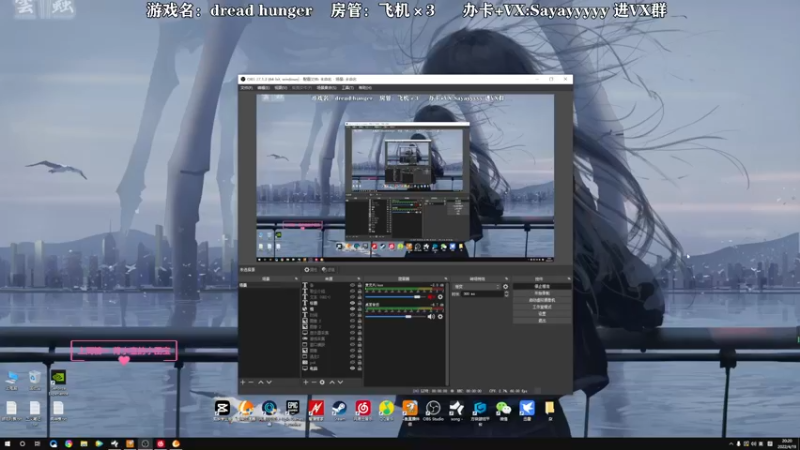800x450 pixels.
Task: Open the Fade transition type dropdown
Action: click(477, 287)
